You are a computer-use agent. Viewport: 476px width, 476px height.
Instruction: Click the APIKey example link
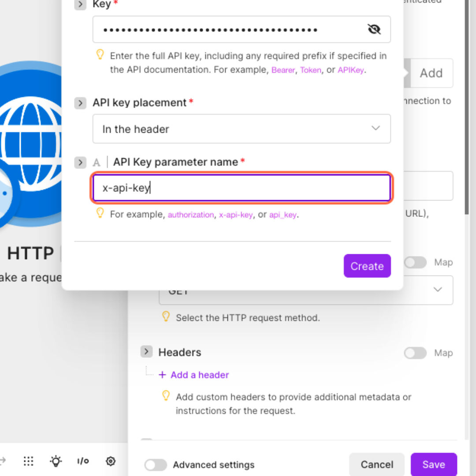[x=351, y=70]
